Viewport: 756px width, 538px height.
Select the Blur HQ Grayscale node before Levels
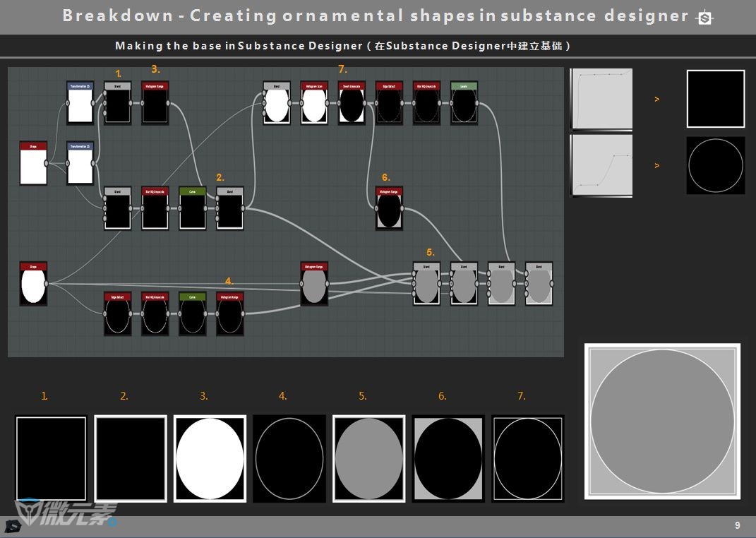pos(426,102)
